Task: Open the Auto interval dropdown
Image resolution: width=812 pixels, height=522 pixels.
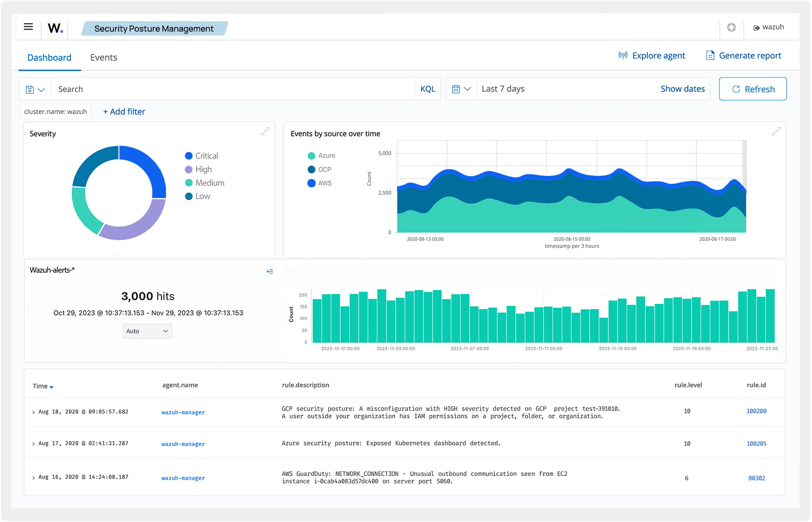Action: coord(147,331)
